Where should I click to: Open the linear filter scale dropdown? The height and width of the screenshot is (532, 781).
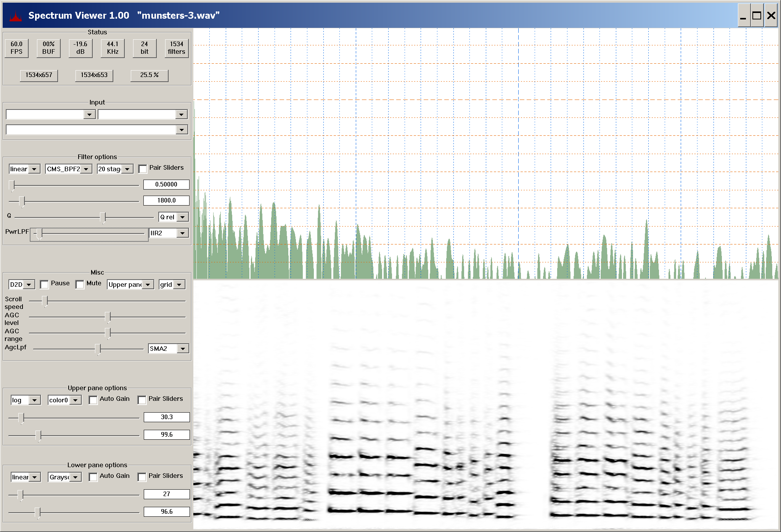pyautogui.click(x=24, y=169)
